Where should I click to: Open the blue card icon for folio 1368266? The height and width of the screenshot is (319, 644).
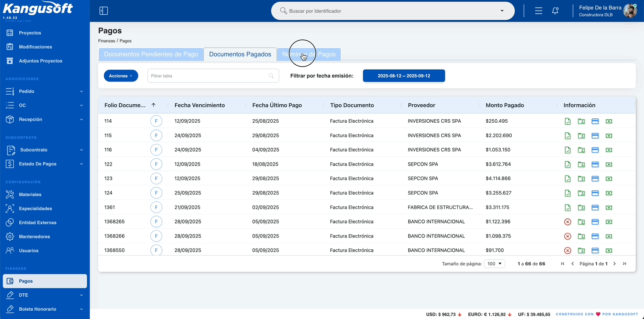[x=595, y=236]
